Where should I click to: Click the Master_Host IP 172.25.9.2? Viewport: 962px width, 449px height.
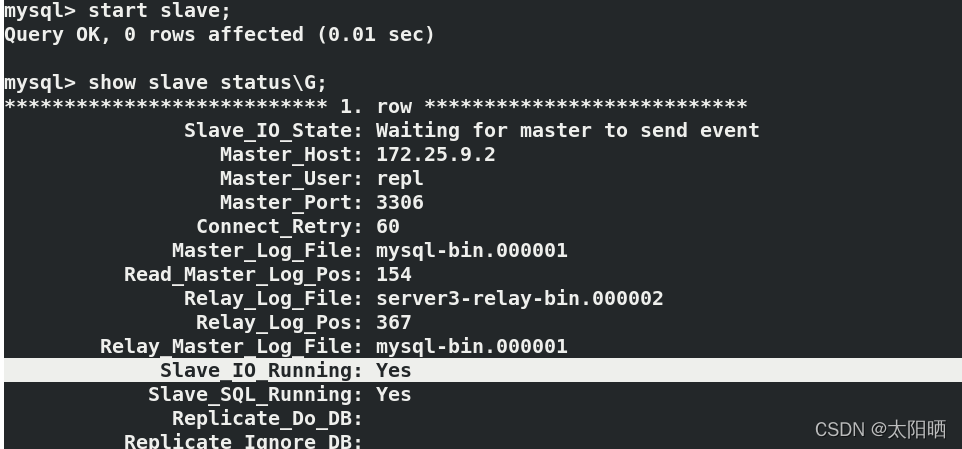(x=436, y=154)
